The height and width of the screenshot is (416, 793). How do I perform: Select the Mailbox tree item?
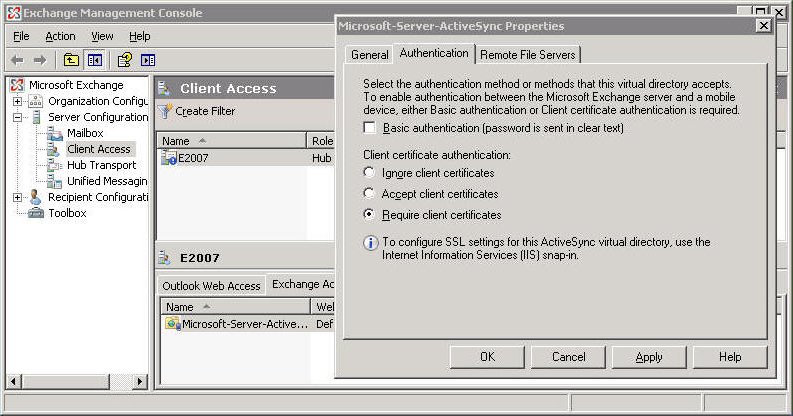pyautogui.click(x=85, y=133)
